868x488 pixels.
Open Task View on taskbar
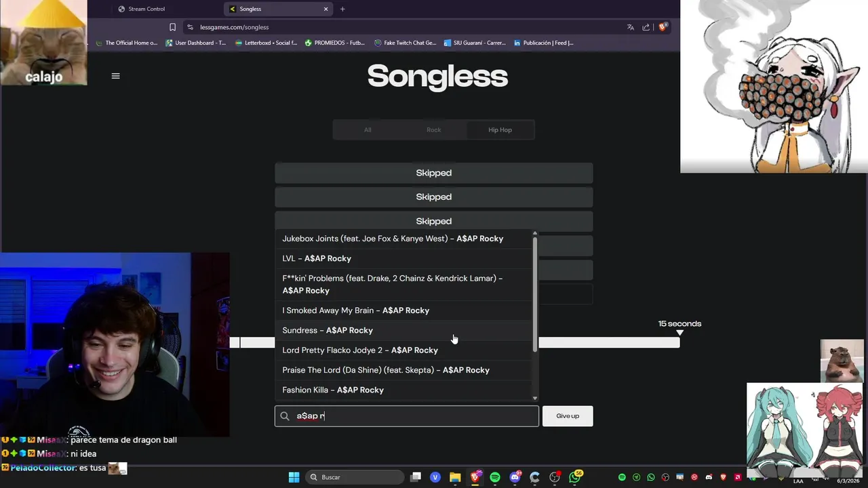point(416,477)
